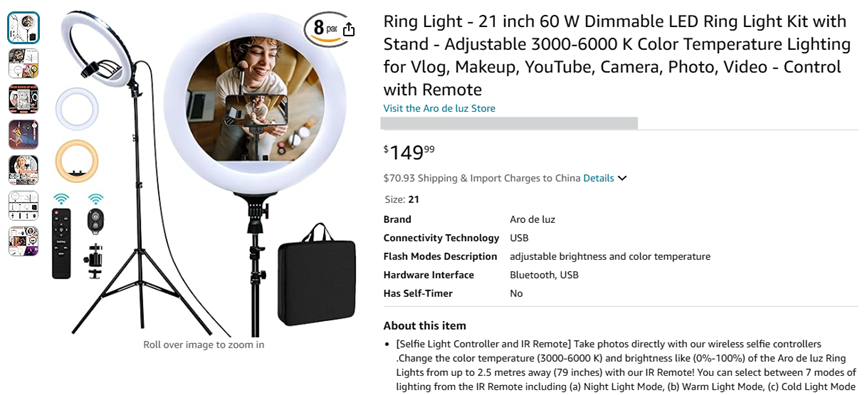Open the seventh thumbnail at list bottom
Screen dimensions: 865x395
tap(23, 241)
